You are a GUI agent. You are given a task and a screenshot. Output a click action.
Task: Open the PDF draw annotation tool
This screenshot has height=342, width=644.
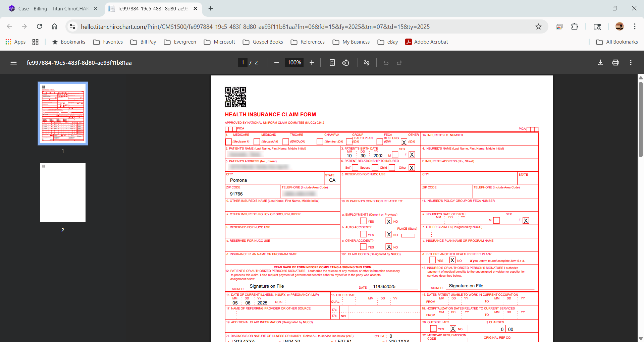(367, 63)
